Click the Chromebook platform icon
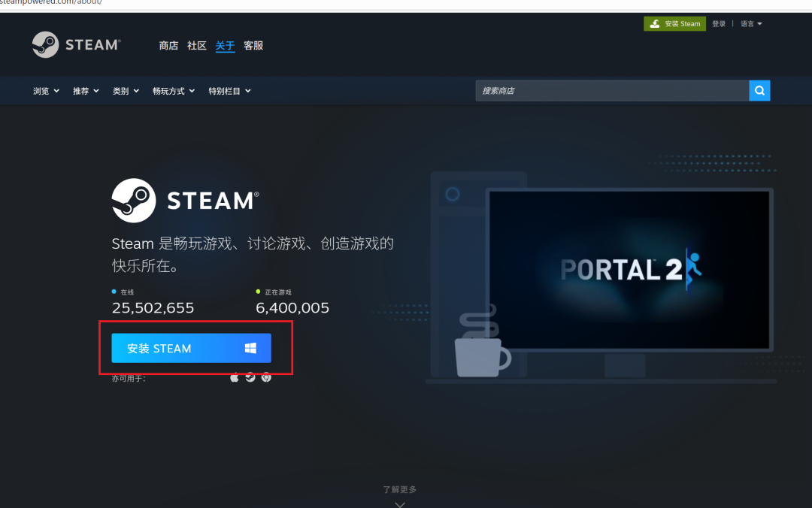 266,377
